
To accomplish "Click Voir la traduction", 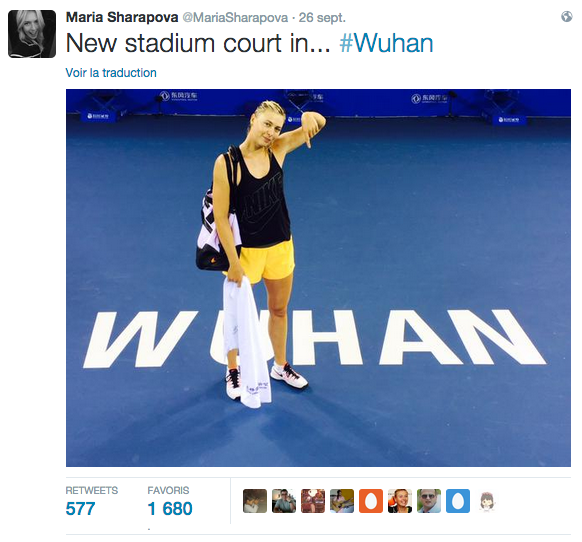I will click(x=111, y=73).
